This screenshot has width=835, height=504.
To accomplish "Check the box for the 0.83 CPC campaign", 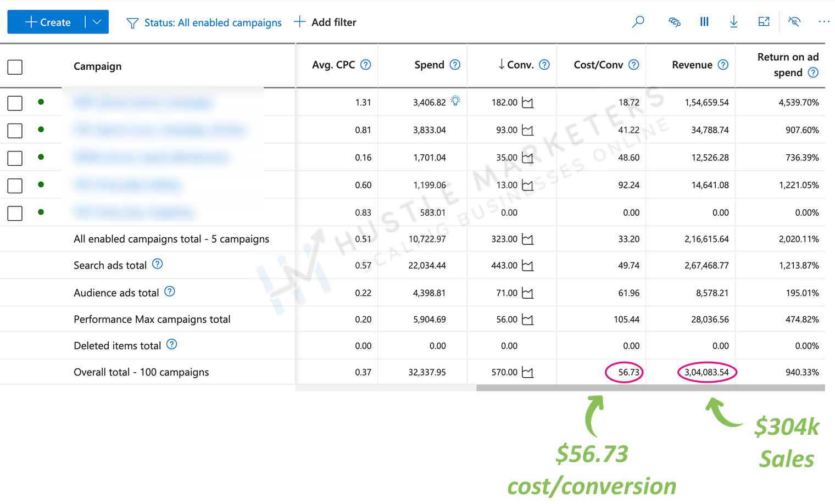I will [x=15, y=213].
